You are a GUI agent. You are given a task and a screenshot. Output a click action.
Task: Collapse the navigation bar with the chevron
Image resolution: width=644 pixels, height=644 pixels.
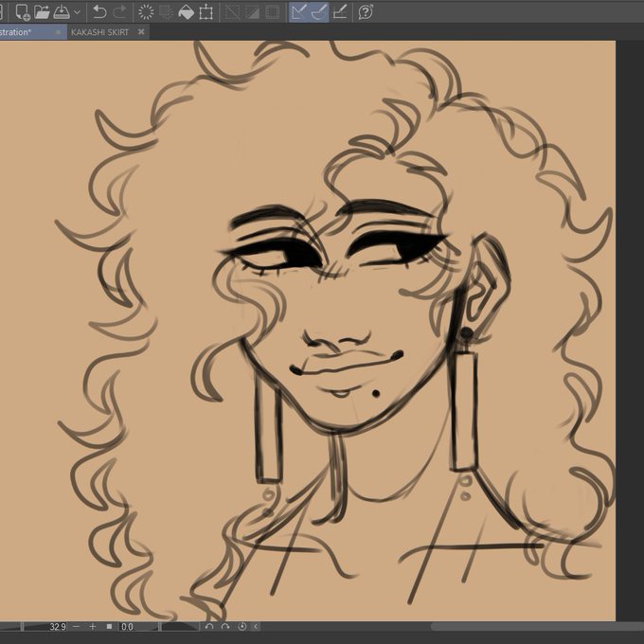(x=256, y=626)
